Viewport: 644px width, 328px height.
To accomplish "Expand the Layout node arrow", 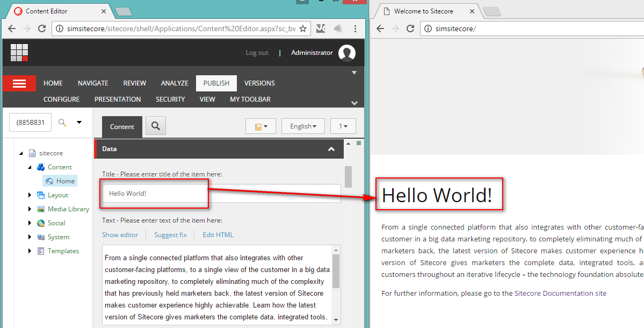I will click(x=30, y=195).
